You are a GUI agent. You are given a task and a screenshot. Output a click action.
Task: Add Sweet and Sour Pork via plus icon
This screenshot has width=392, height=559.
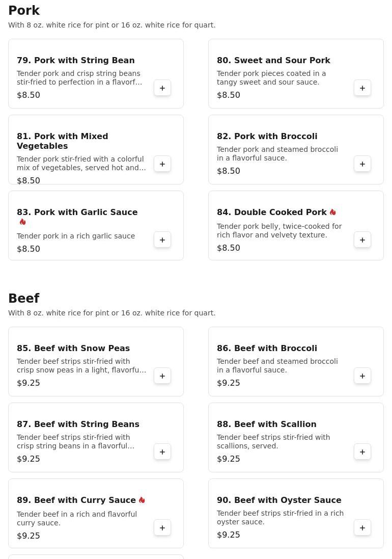click(x=362, y=88)
